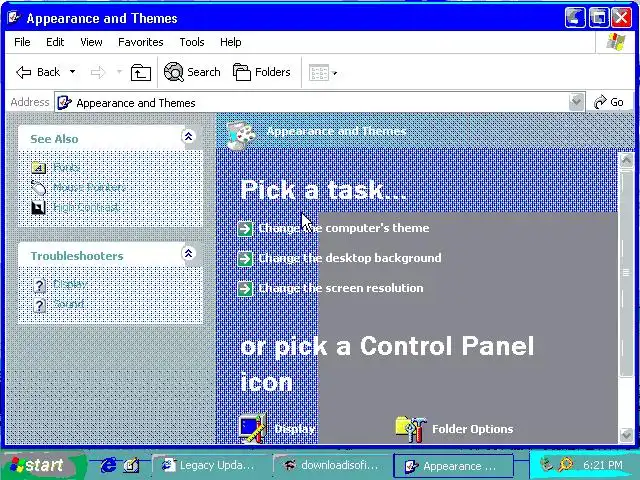Open the Edit menu
This screenshot has height=480, width=640.
[x=55, y=42]
